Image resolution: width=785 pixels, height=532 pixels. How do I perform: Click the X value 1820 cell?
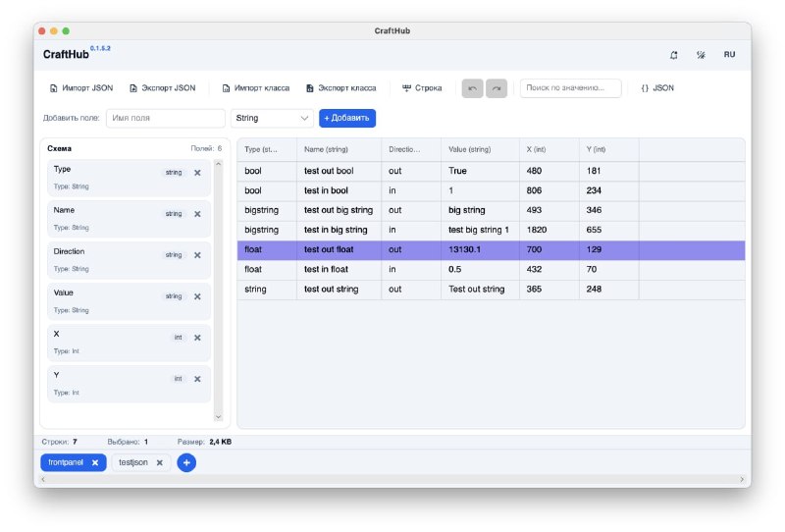tap(549, 230)
